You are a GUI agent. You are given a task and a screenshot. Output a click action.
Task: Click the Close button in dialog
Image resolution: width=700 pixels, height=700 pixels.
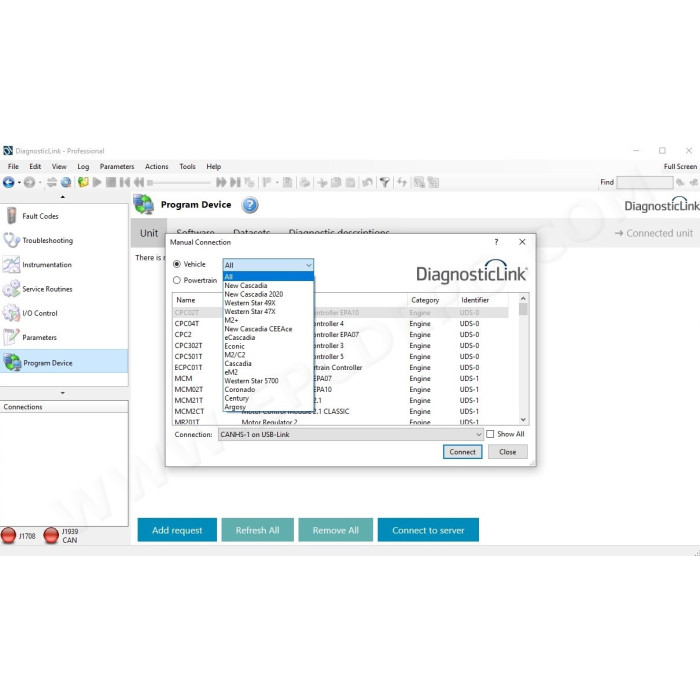pyautogui.click(x=508, y=452)
